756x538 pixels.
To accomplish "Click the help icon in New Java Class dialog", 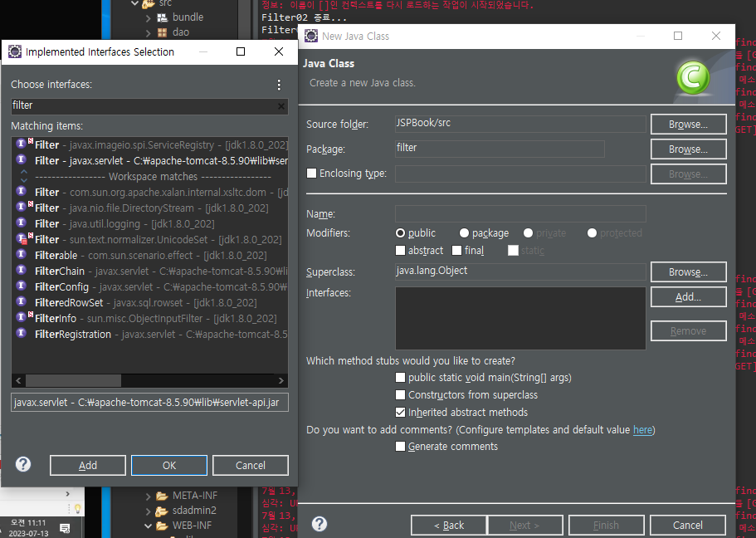I will [319, 524].
